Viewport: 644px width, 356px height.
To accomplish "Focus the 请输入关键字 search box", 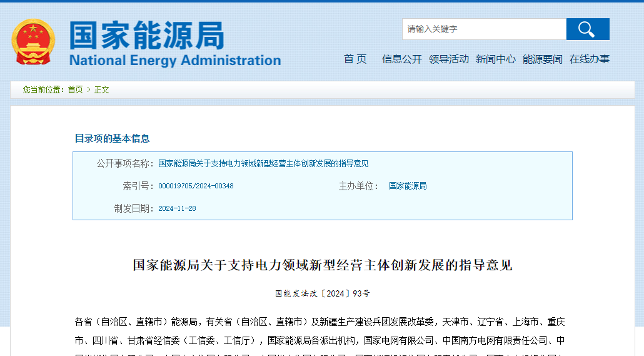I will (x=483, y=29).
